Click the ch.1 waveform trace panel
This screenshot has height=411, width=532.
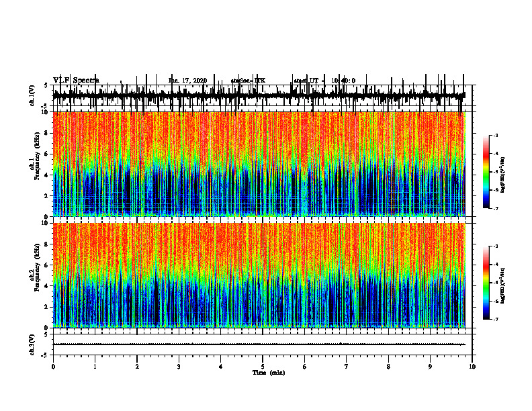[263, 95]
